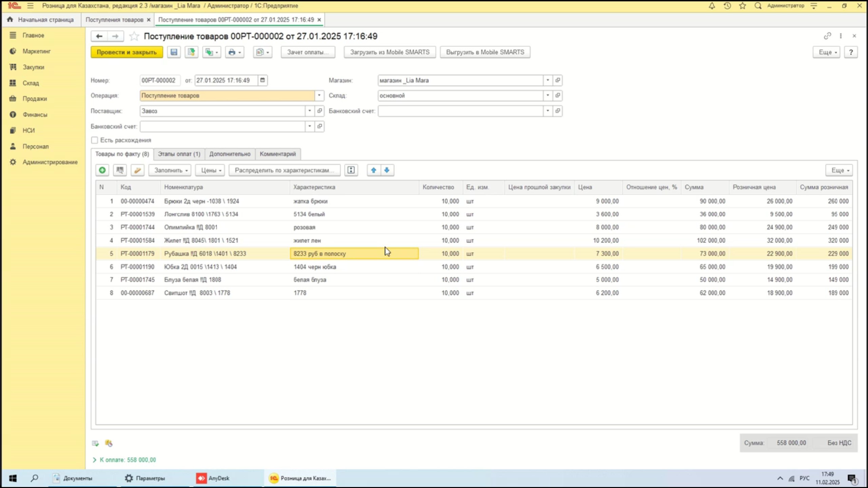Click the green add row icon

102,170
